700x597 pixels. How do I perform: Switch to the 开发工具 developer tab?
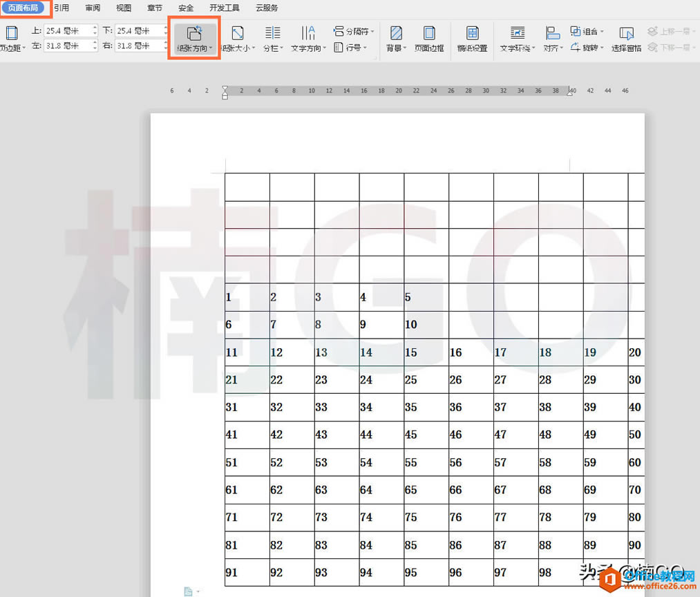pos(224,8)
